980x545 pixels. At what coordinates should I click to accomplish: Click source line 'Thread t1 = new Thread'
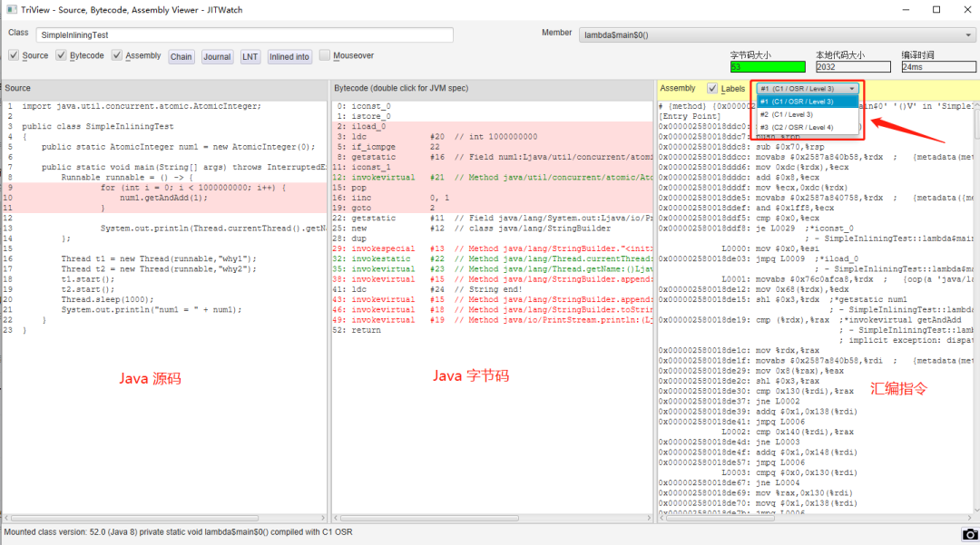click(159, 259)
